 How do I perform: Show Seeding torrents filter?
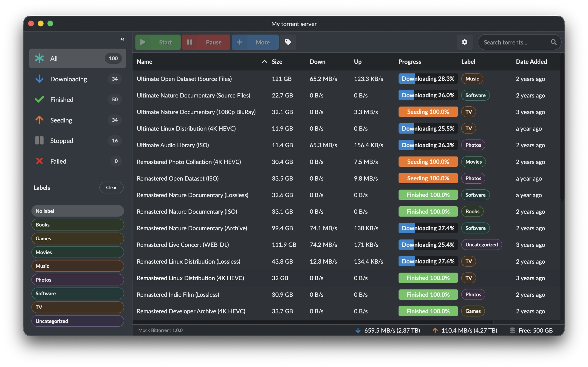coord(78,120)
